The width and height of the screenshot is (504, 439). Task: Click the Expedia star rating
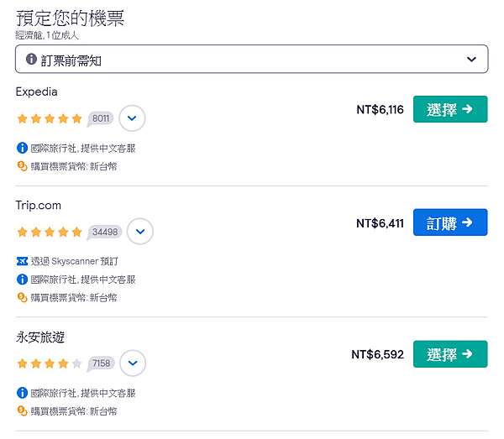click(50, 118)
